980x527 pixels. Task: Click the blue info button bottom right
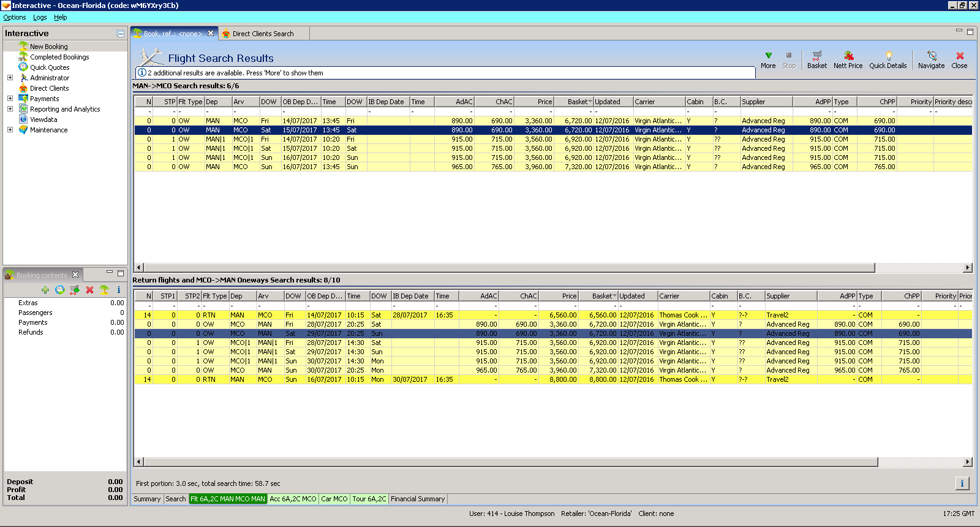click(x=962, y=483)
